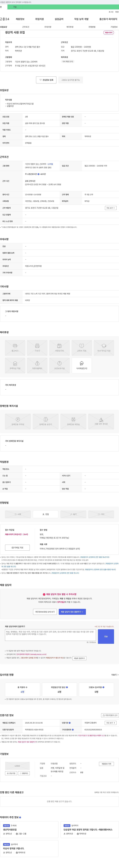
Task: Expand the 지도 보기 dropdown for 근무 예정지
Action: pyautogui.click(x=111, y=208)
